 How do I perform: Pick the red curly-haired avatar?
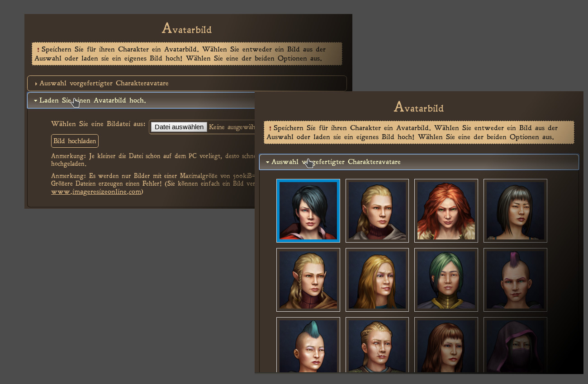pyautogui.click(x=446, y=211)
